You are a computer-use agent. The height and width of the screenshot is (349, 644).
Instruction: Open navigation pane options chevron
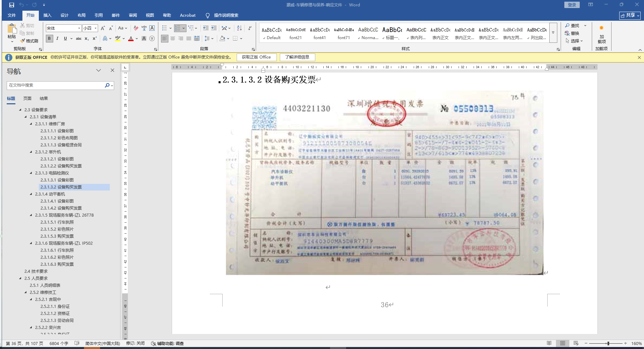tap(98, 71)
